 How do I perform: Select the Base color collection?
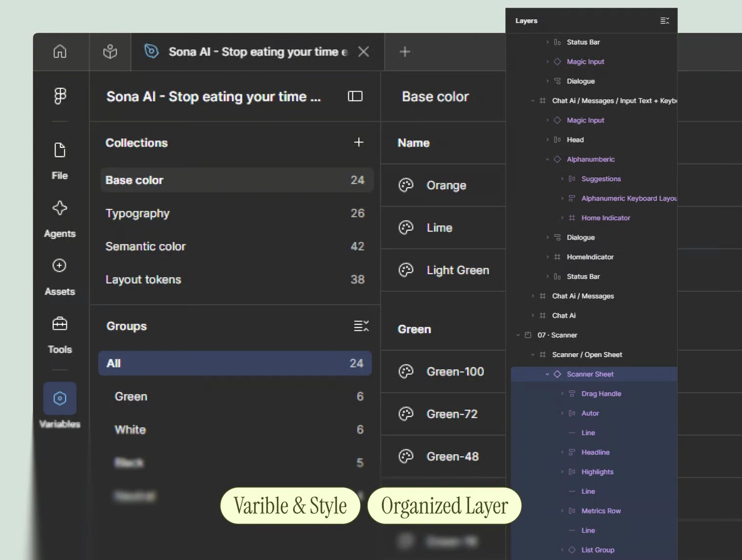(x=237, y=180)
